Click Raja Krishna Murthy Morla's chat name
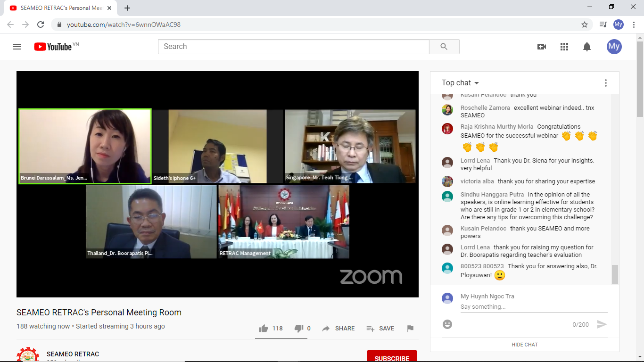644x362 pixels. coord(497,127)
